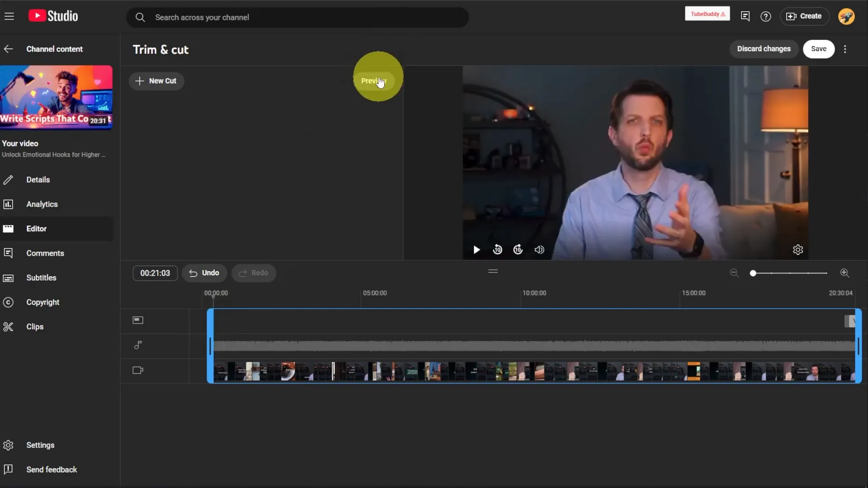868x488 pixels.
Task: Click the 10:00:00 timeline mark
Action: click(x=534, y=293)
